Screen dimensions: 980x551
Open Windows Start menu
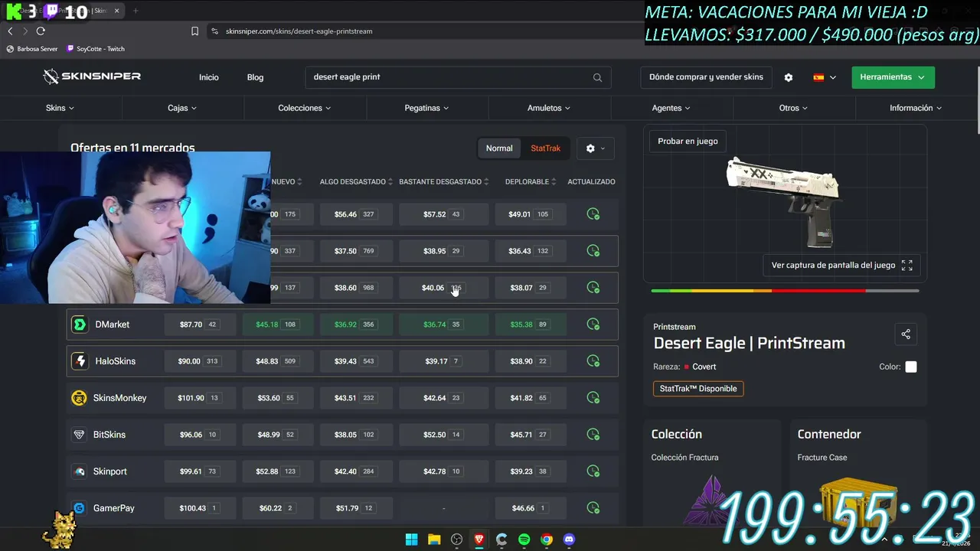click(411, 540)
